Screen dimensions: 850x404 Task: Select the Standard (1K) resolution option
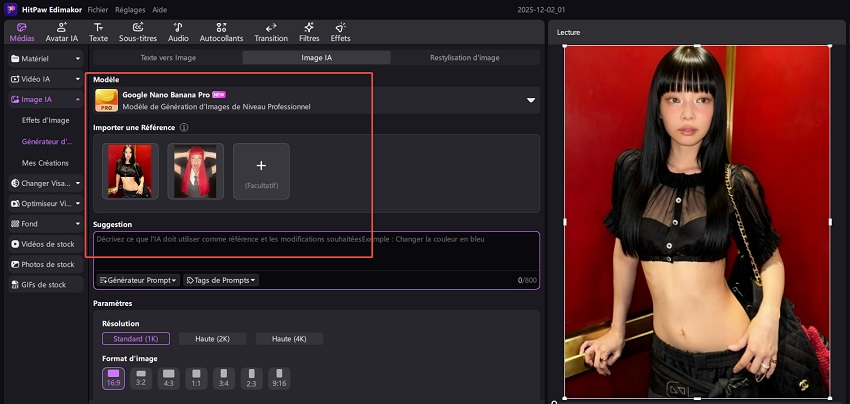click(136, 339)
